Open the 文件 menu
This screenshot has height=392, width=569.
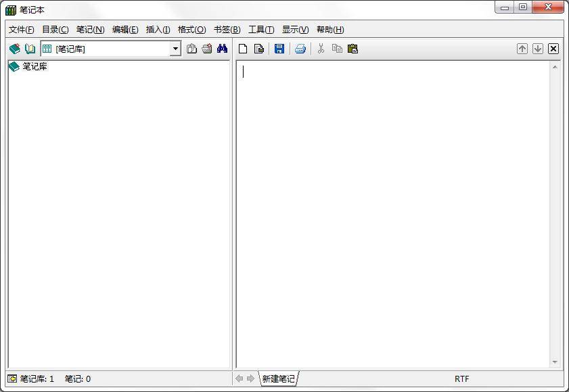pos(21,29)
